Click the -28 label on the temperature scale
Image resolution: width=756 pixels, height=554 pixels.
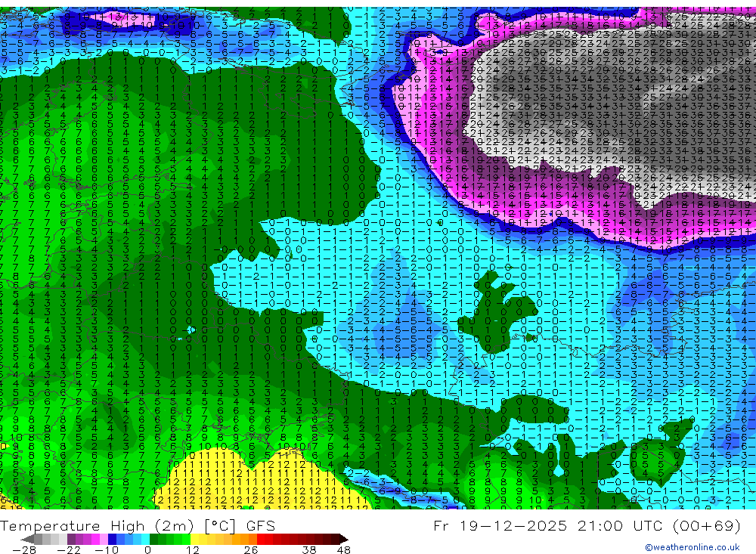(24, 550)
